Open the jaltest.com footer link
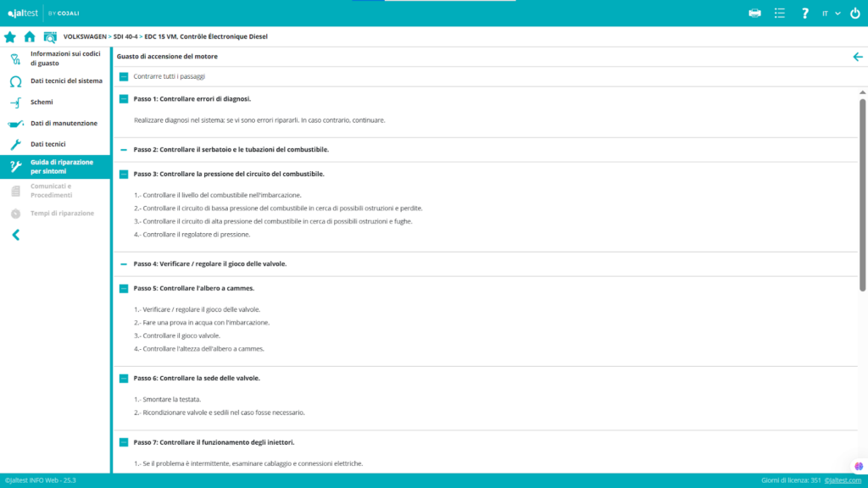Screen dimensions: 868x488 coord(843,480)
